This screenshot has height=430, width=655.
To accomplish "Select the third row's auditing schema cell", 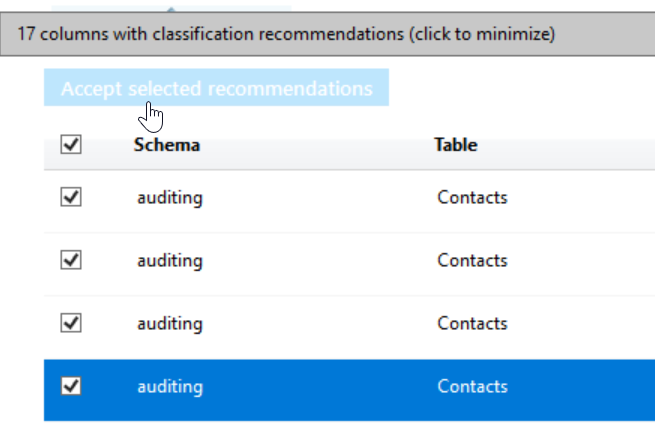I will pos(170,324).
